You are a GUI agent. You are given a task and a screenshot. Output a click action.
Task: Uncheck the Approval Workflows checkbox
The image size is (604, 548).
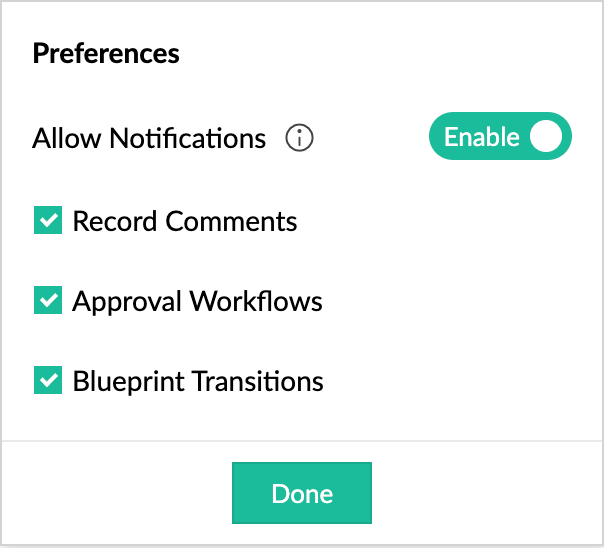48,301
